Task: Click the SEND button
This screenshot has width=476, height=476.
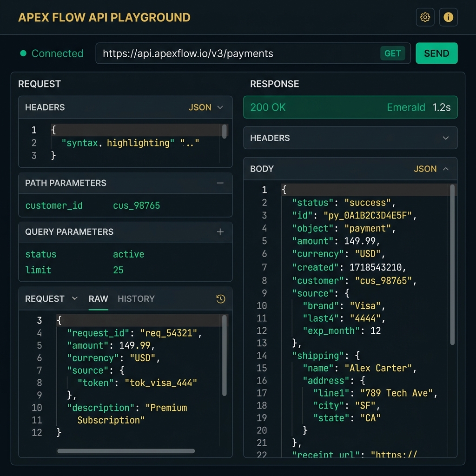Action: pyautogui.click(x=436, y=53)
